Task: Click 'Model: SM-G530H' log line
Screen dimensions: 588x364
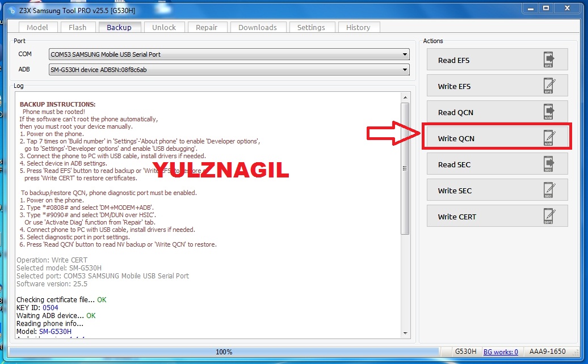Action: click(x=44, y=332)
